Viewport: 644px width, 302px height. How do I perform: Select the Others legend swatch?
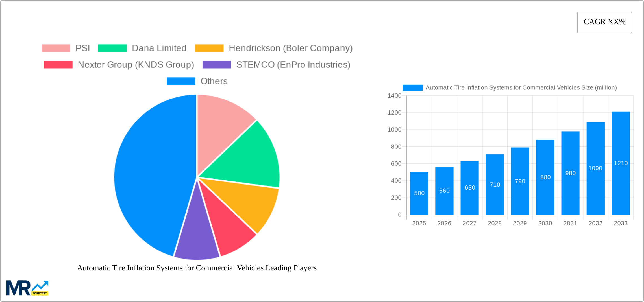181,81
